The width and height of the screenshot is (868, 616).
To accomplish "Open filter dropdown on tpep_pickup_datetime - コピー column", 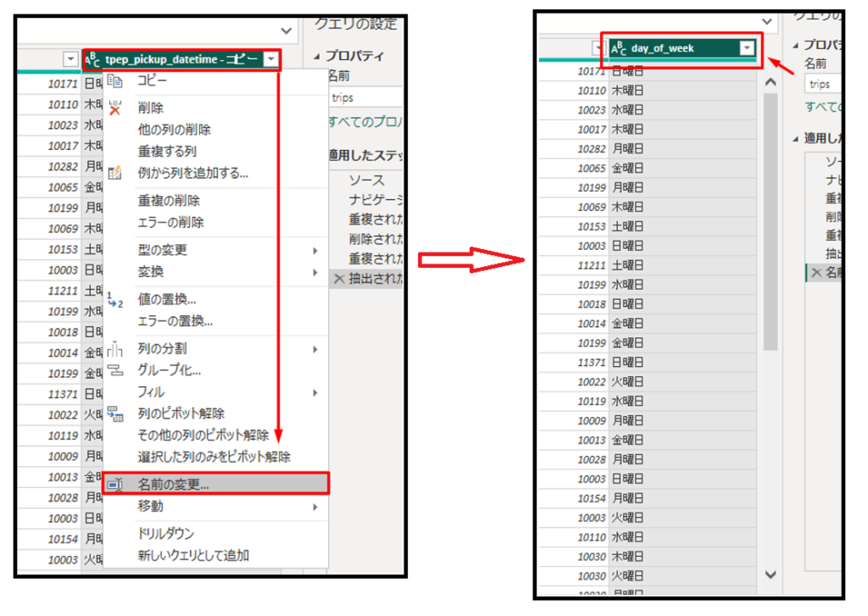I will pos(270,58).
